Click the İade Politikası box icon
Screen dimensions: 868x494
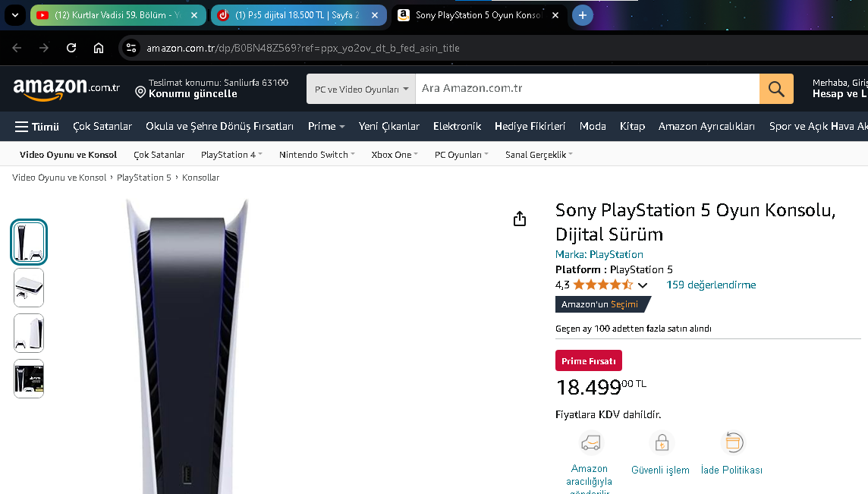(733, 443)
